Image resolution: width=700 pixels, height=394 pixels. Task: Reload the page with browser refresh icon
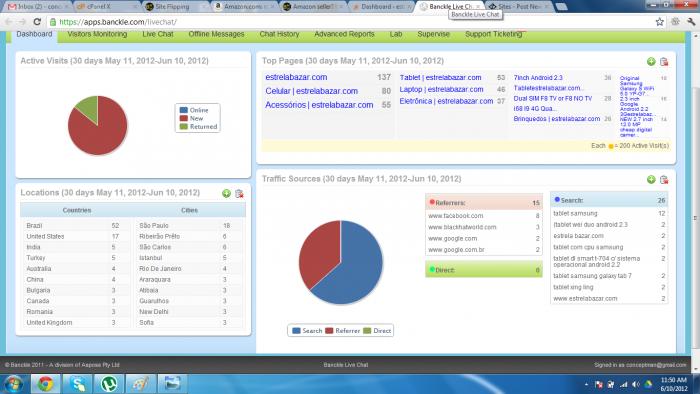(x=38, y=21)
